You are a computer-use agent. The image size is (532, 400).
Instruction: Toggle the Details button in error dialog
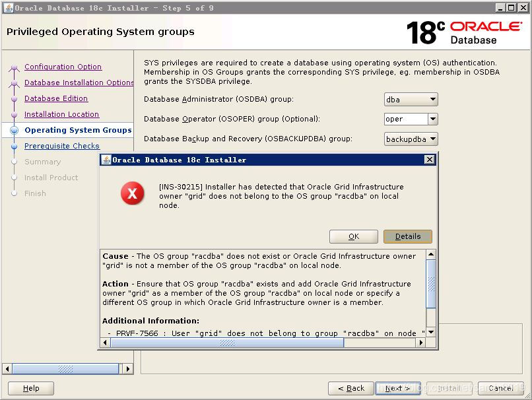coord(408,236)
